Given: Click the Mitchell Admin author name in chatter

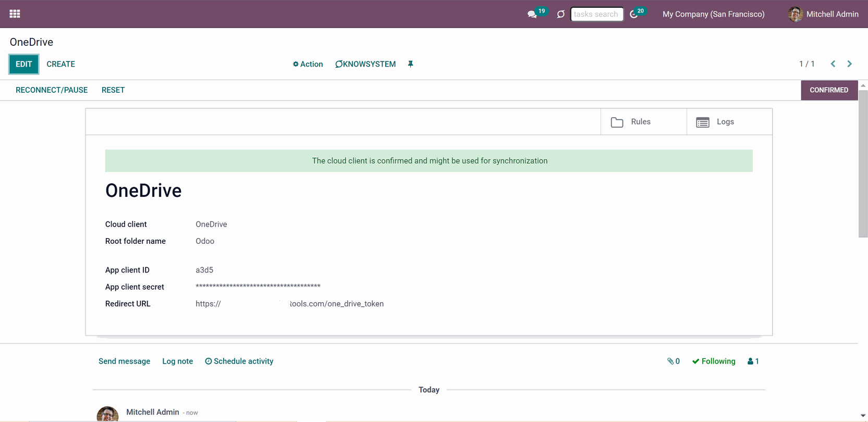Looking at the screenshot, I should click(153, 412).
